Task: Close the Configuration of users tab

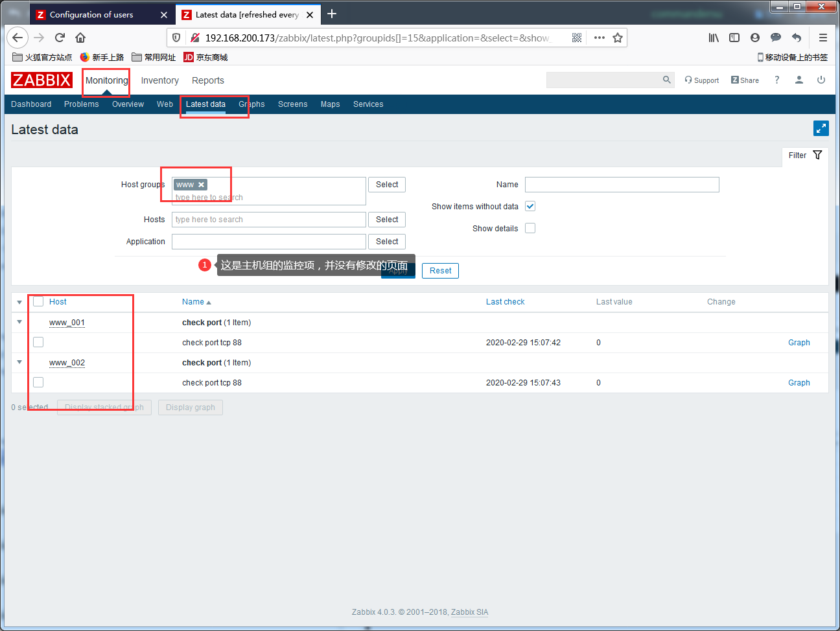Action: 164,14
